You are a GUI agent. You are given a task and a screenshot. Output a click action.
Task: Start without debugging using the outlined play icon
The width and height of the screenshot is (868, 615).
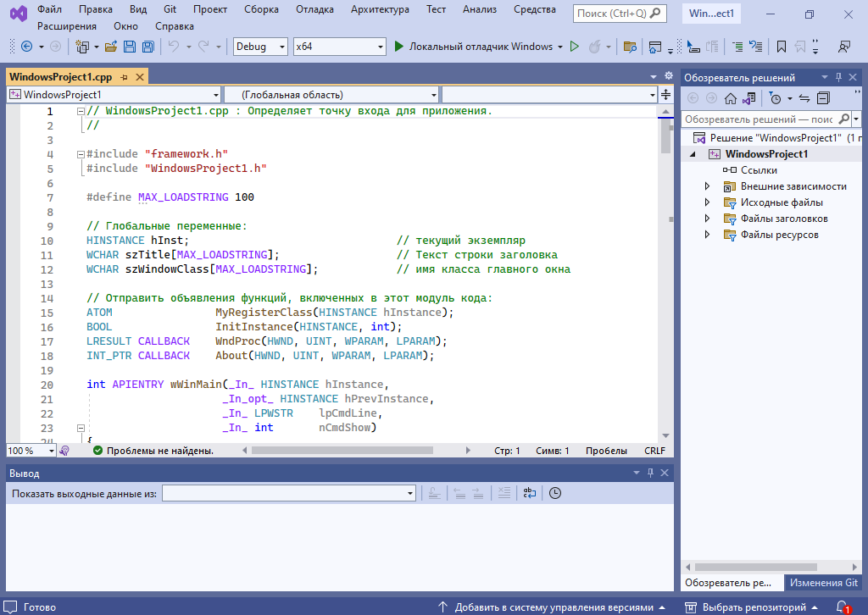point(574,47)
